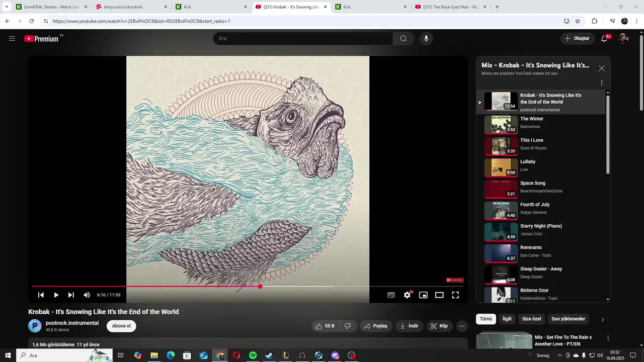The image size is (644, 362).
Task: Switch to theater mode
Action: coord(439,295)
